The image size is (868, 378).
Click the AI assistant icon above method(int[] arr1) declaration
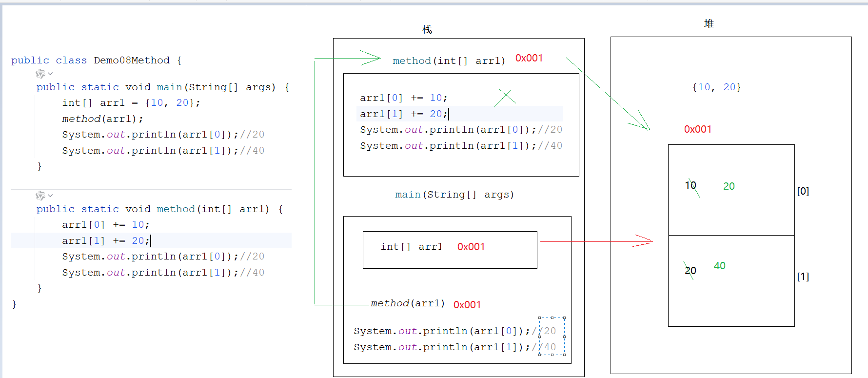[40, 196]
